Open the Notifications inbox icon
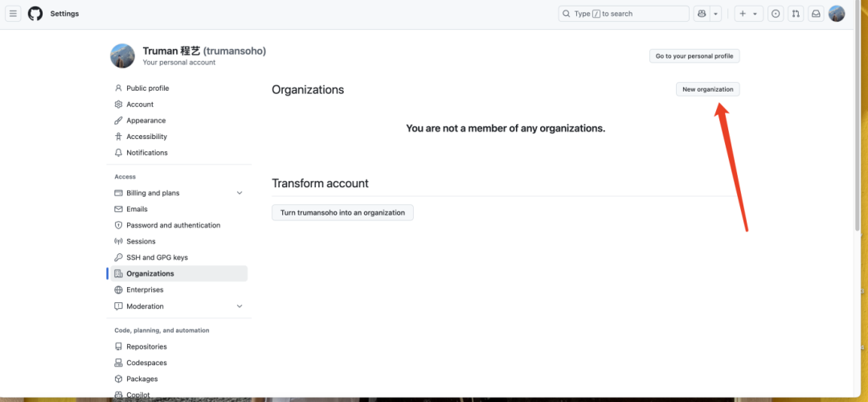The width and height of the screenshot is (868, 402). tap(816, 14)
